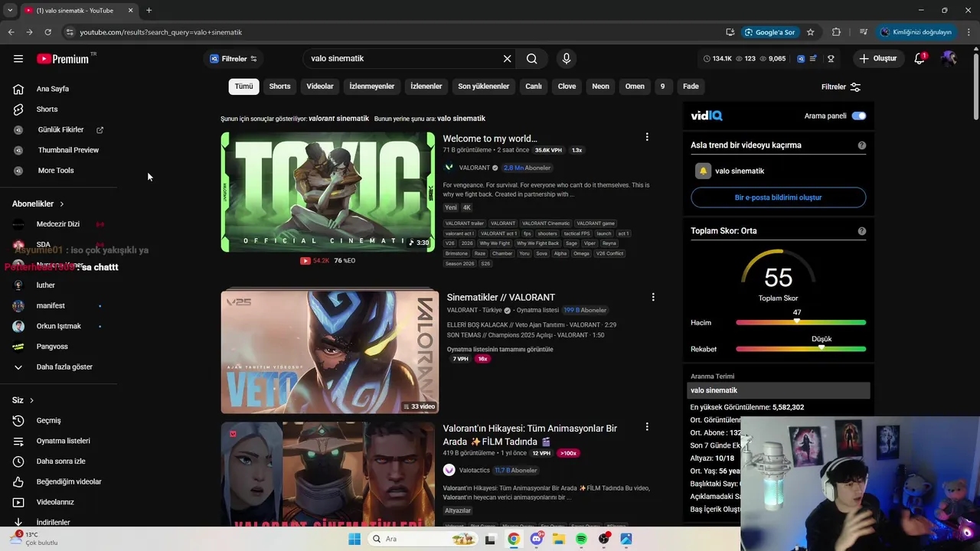This screenshot has height=551, width=980.
Task: Open the Orkun Işıtmak subscription
Action: [58, 326]
